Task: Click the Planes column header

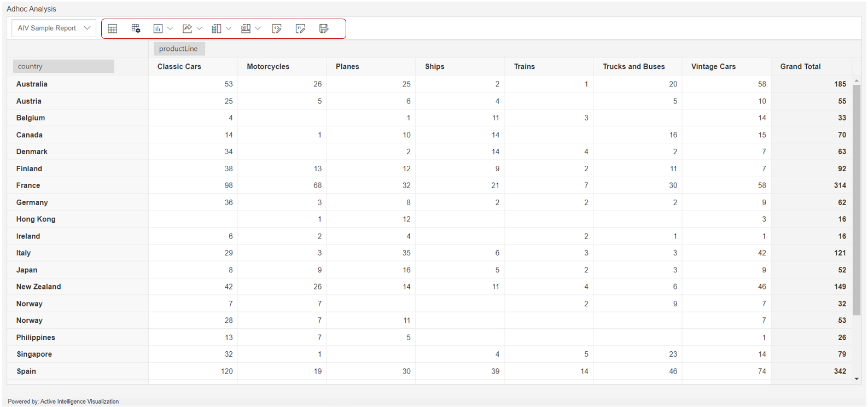Action: pyautogui.click(x=347, y=67)
